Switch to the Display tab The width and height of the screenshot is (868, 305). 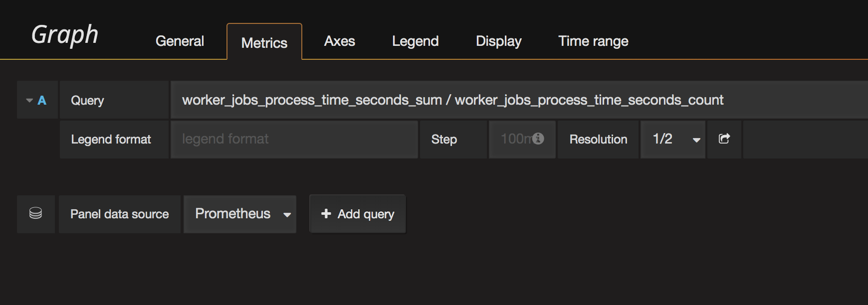(498, 41)
